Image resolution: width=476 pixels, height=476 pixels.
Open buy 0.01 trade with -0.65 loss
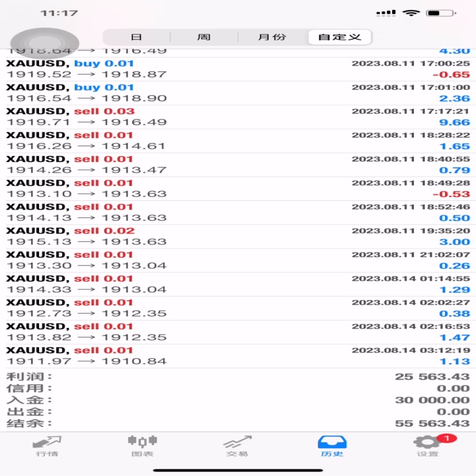[238, 69]
